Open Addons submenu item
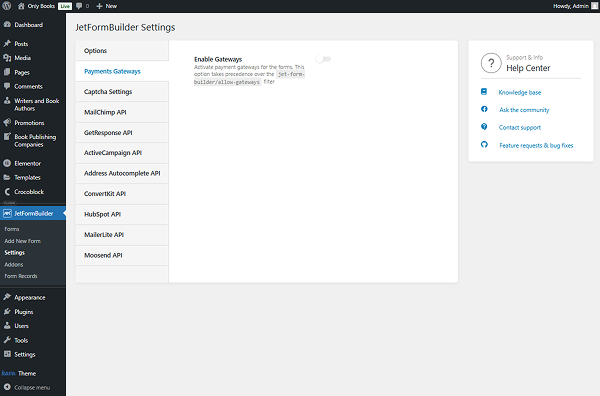 coord(14,264)
